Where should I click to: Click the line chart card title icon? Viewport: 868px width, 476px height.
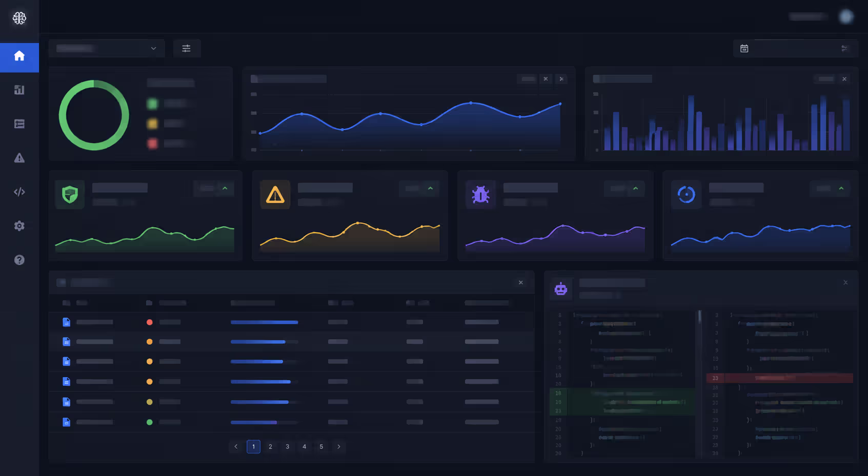click(254, 79)
